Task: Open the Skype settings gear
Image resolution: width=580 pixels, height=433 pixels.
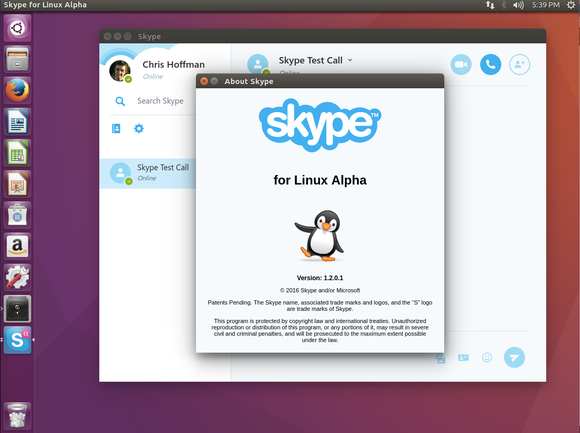Action: (x=139, y=128)
